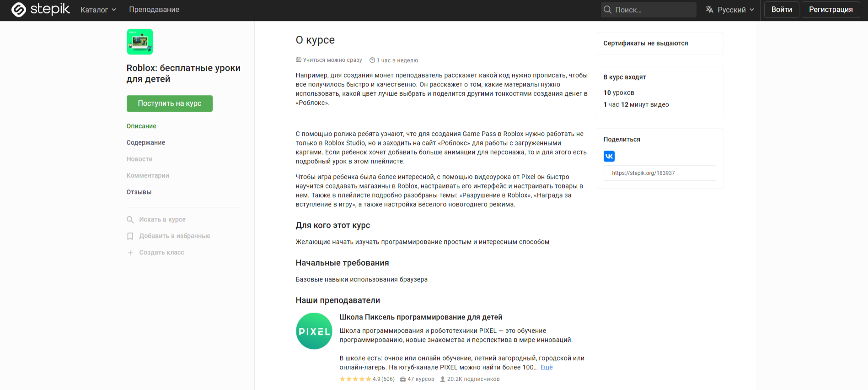Switch to the Содержание section

(x=145, y=142)
